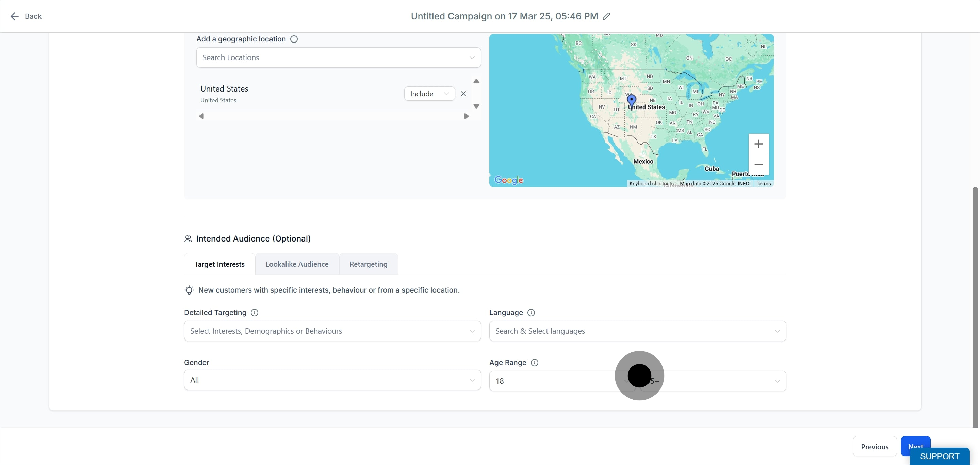Open the Search Locations dropdown

pos(338,57)
